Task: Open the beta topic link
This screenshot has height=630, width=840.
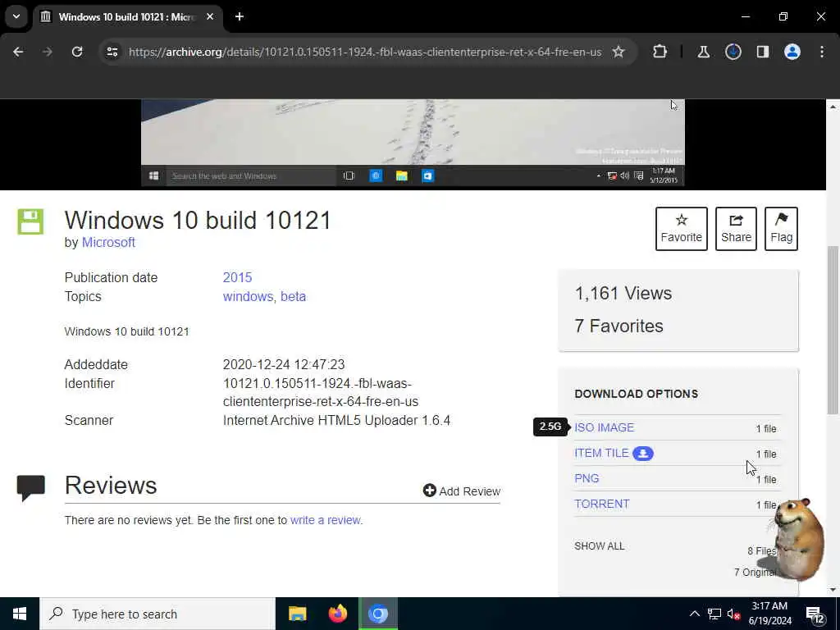Action: [x=293, y=297]
